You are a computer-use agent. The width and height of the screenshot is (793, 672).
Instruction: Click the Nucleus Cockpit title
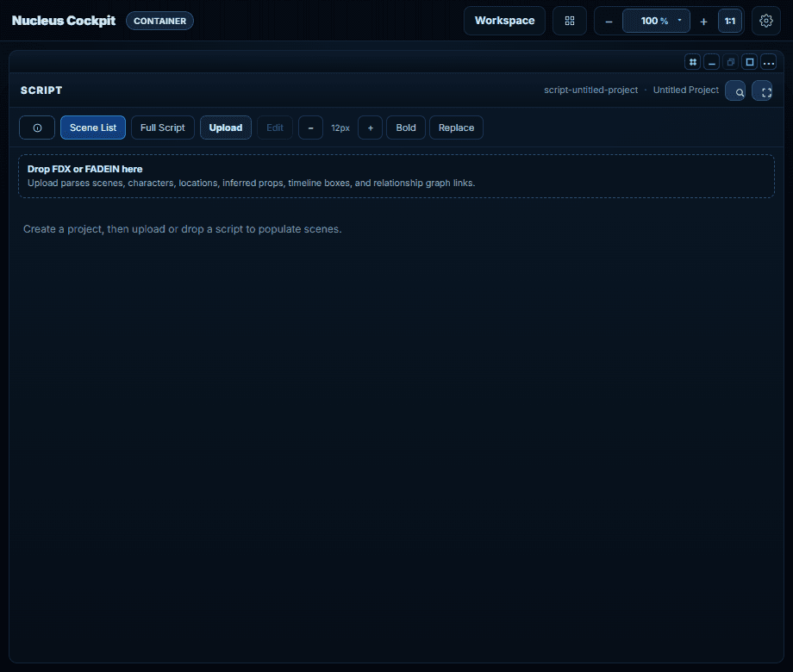click(x=64, y=21)
